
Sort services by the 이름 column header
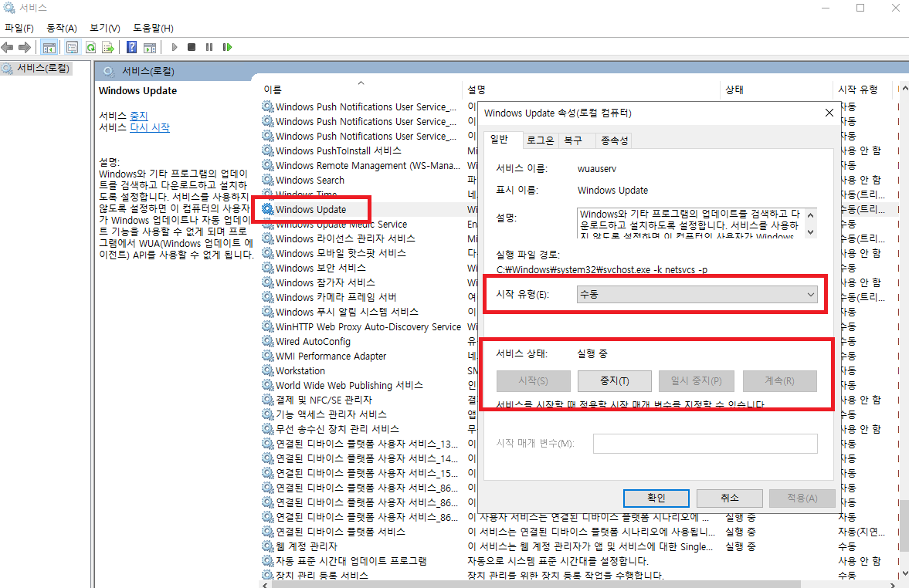coord(361,90)
